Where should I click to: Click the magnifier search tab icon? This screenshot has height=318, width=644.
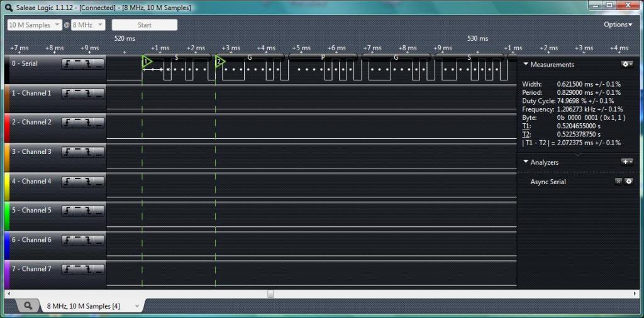pos(28,306)
